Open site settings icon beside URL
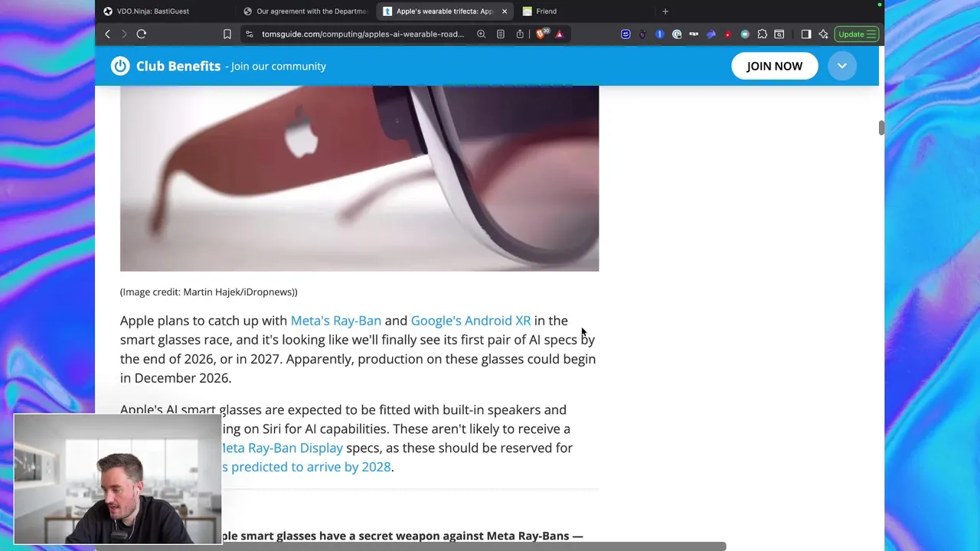980x551 pixels. 249,34
